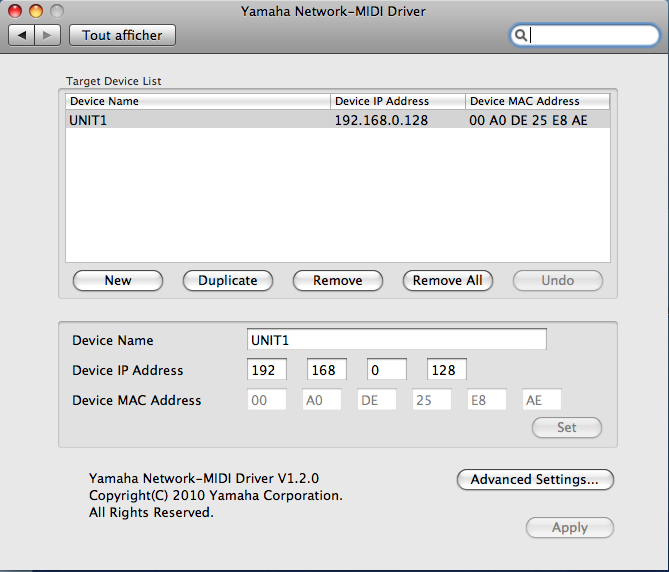Close the window with red button
This screenshot has height=572, width=669.
tap(15, 11)
